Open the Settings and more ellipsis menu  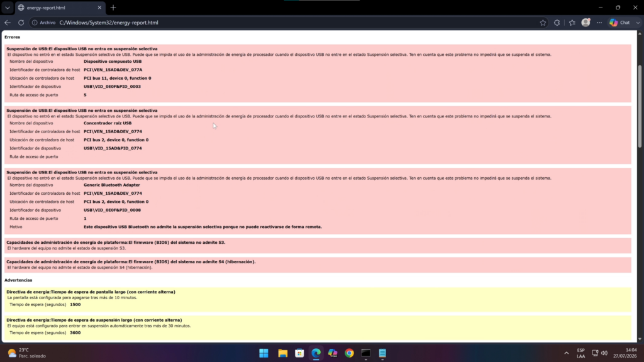[x=599, y=23]
